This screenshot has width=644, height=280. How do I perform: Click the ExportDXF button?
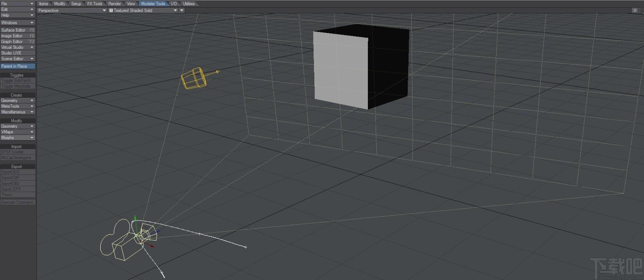coord(18,178)
